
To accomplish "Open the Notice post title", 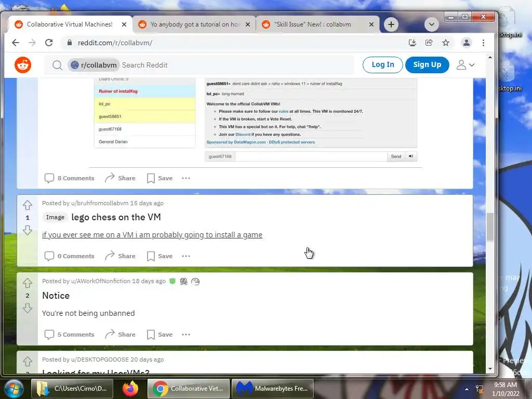I will 56,296.
